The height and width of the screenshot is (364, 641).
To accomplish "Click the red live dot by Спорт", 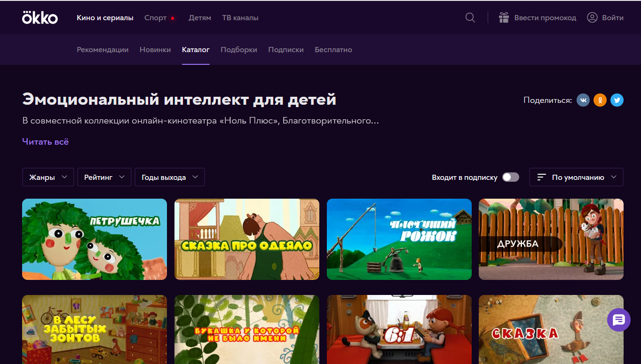I will [x=173, y=18].
